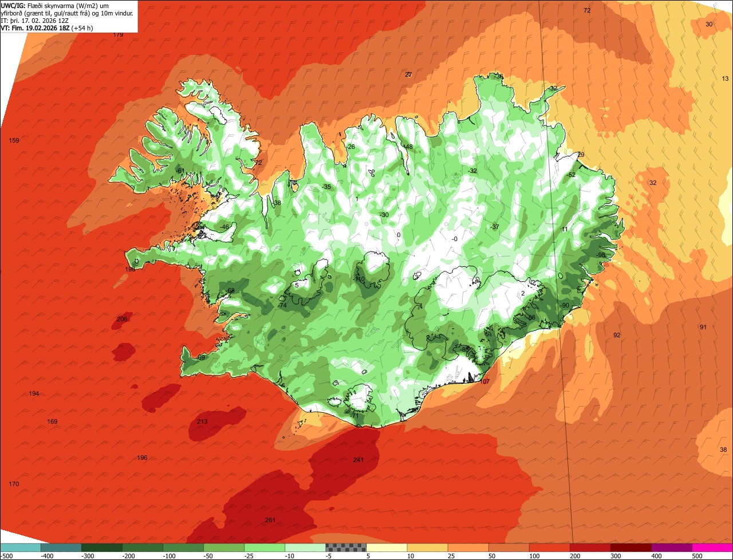
Task: Select the legend swatch between -500 and -400
Action: tap(20, 547)
